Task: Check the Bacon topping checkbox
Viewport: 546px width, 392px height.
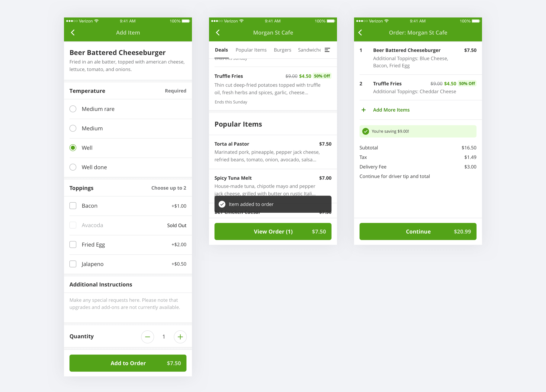Action: [73, 206]
